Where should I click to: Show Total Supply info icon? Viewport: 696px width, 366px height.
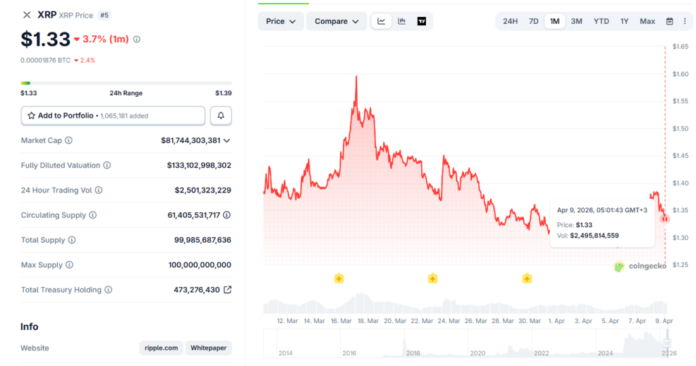pyautogui.click(x=72, y=240)
